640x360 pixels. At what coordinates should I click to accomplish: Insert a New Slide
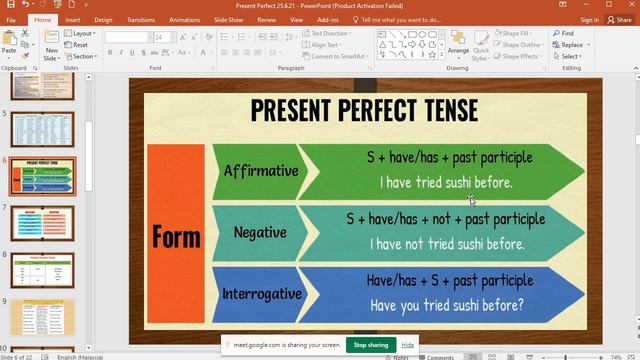click(x=51, y=46)
